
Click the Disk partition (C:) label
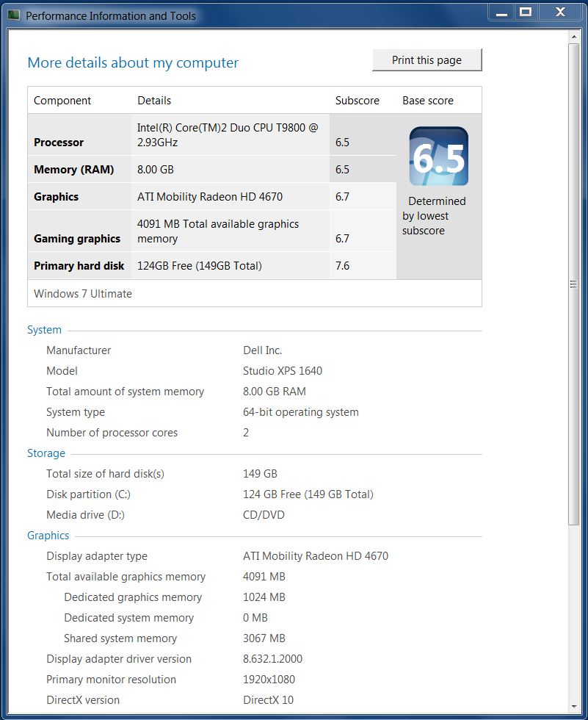pos(89,494)
